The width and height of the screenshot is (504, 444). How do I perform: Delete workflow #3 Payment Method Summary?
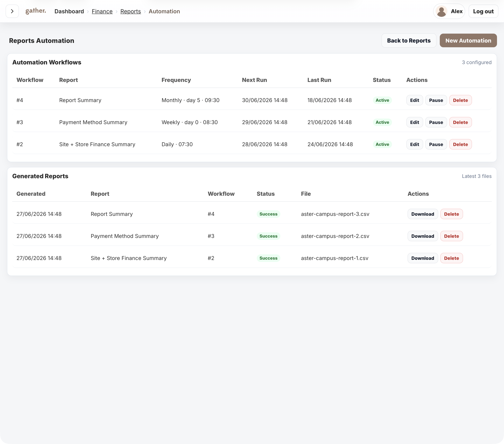[460, 122]
